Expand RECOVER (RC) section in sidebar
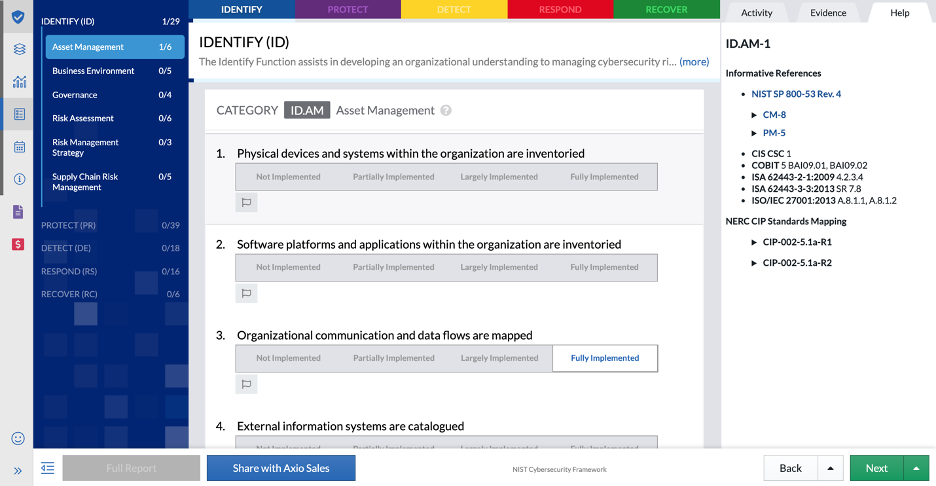This screenshot has height=486, width=936. pos(110,294)
